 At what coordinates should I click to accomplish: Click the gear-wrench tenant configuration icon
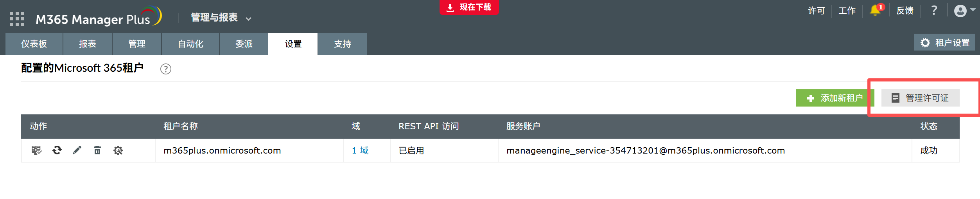(118, 150)
